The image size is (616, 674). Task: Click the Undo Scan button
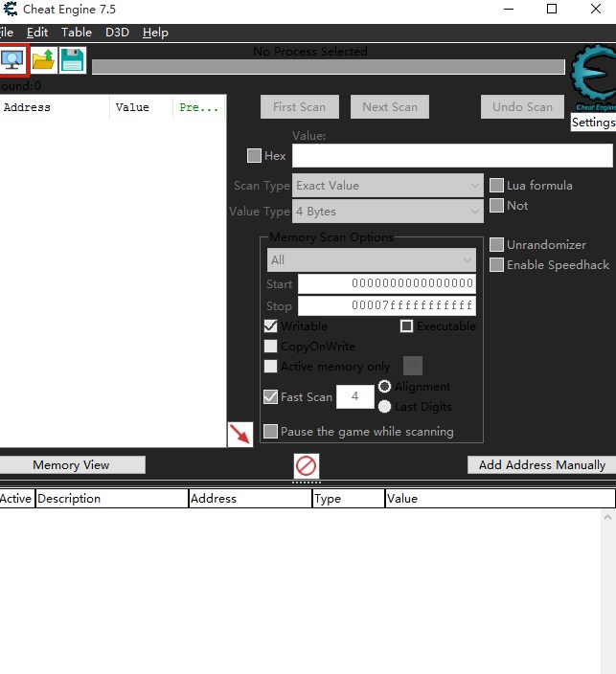(522, 106)
